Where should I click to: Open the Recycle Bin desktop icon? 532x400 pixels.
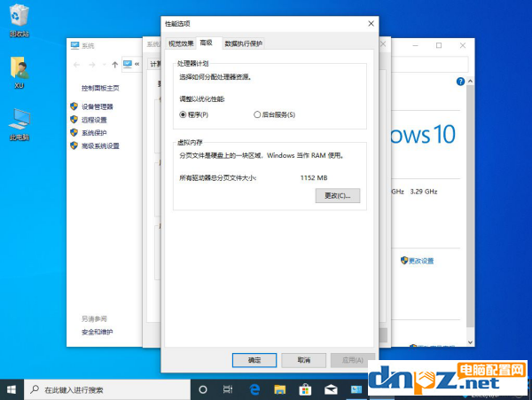[x=19, y=20]
